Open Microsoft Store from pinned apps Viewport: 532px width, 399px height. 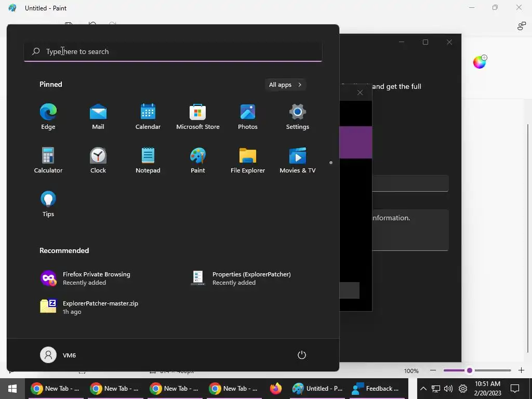point(198,117)
